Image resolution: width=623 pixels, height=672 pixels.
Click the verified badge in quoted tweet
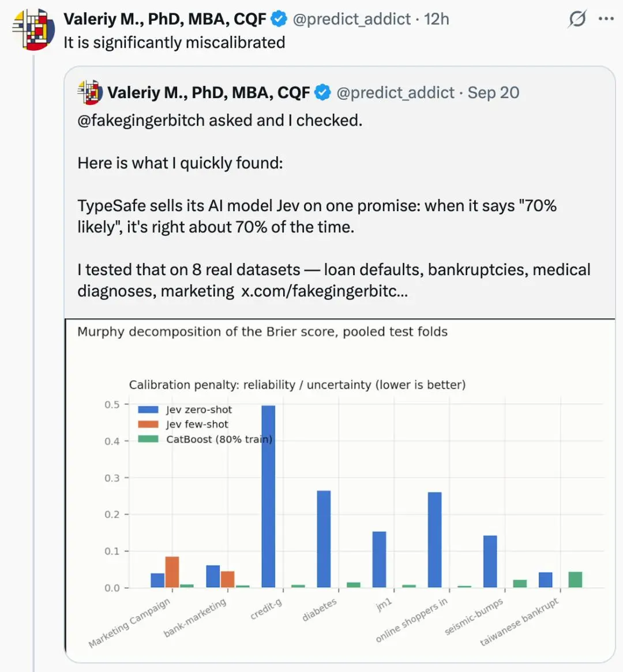[x=322, y=92]
